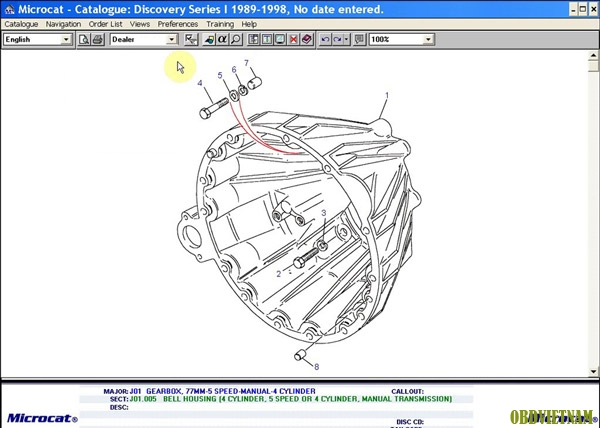Select callout number 6 washer label
Screen dimensions: 600x428
point(234,70)
